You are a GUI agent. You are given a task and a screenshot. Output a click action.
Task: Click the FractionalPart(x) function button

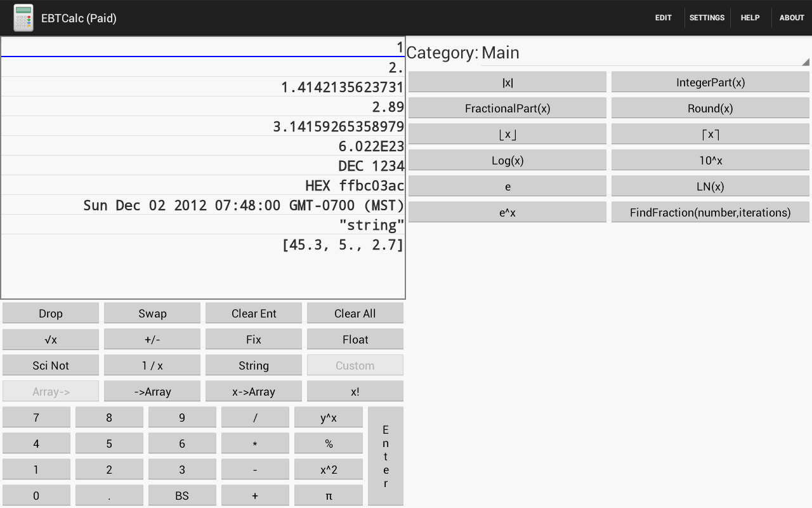[x=507, y=107]
